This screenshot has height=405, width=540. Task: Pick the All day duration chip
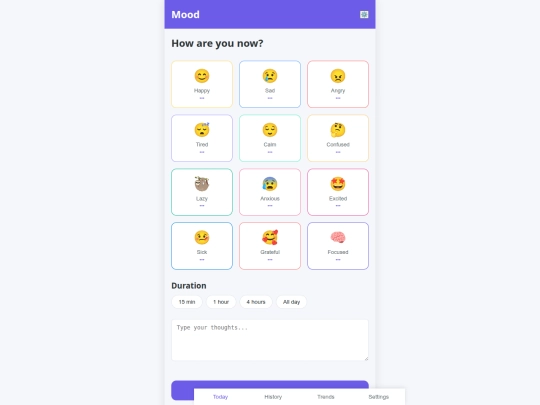291,302
